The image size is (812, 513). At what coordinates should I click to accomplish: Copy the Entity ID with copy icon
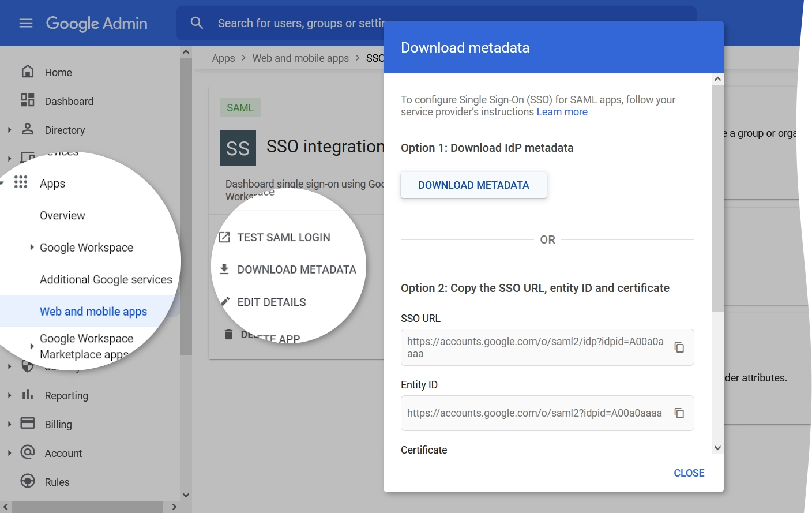coord(679,413)
